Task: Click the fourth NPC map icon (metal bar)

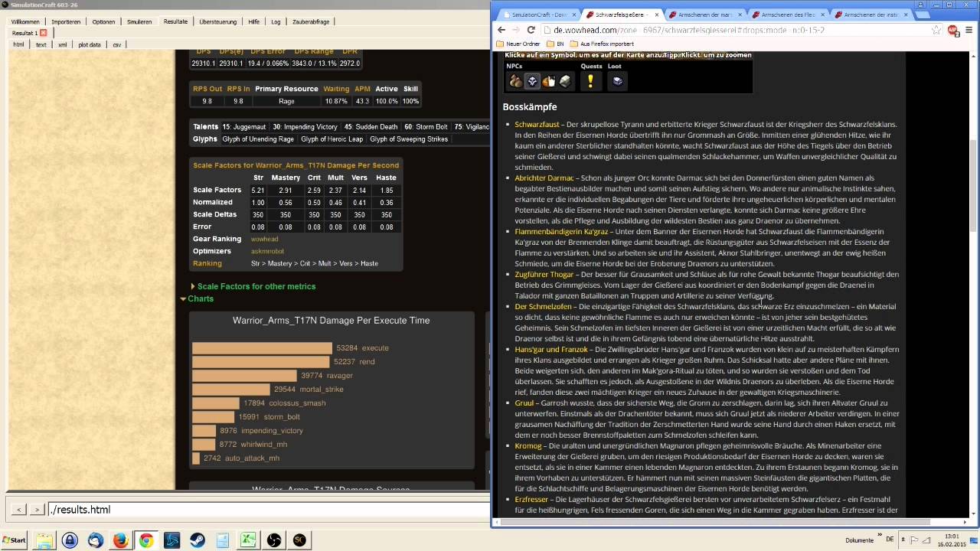Action: click(565, 81)
